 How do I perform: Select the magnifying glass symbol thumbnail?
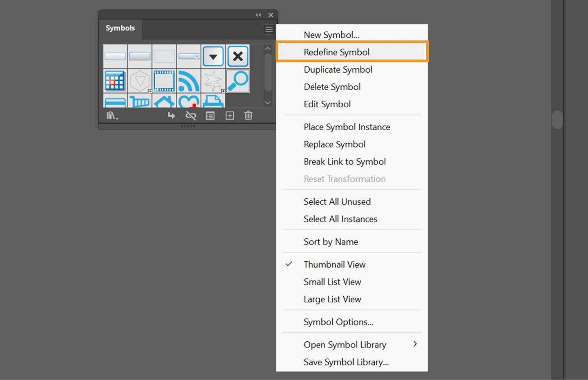(238, 81)
